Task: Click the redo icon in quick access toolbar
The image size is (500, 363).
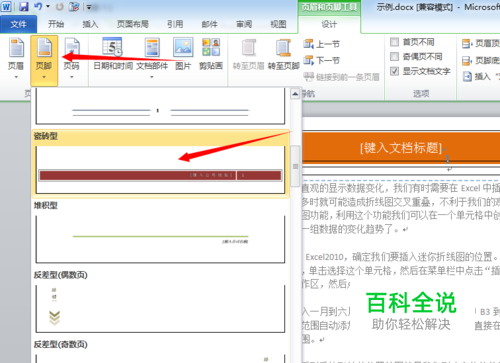Action: pyautogui.click(x=59, y=6)
